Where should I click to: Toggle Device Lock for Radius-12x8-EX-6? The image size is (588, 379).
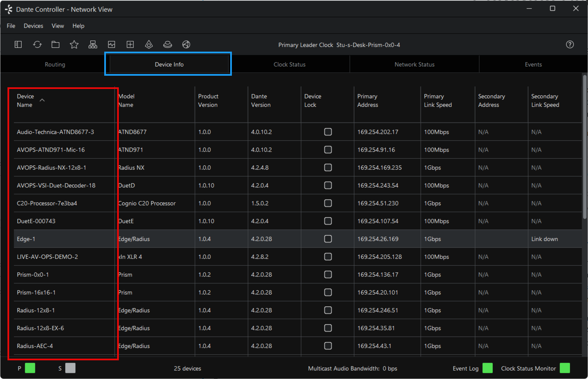[x=328, y=328]
